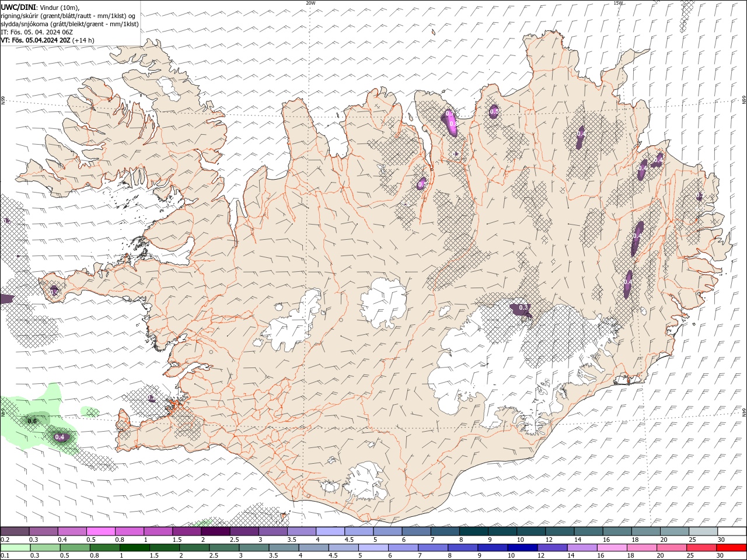Click the 0.5 value on the north coast purple patch
The image size is (747, 560).
point(494,111)
